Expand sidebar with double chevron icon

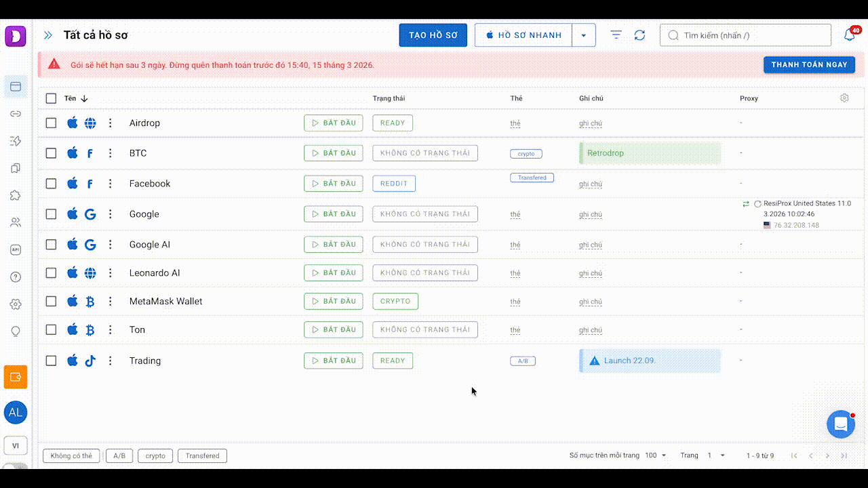(47, 35)
